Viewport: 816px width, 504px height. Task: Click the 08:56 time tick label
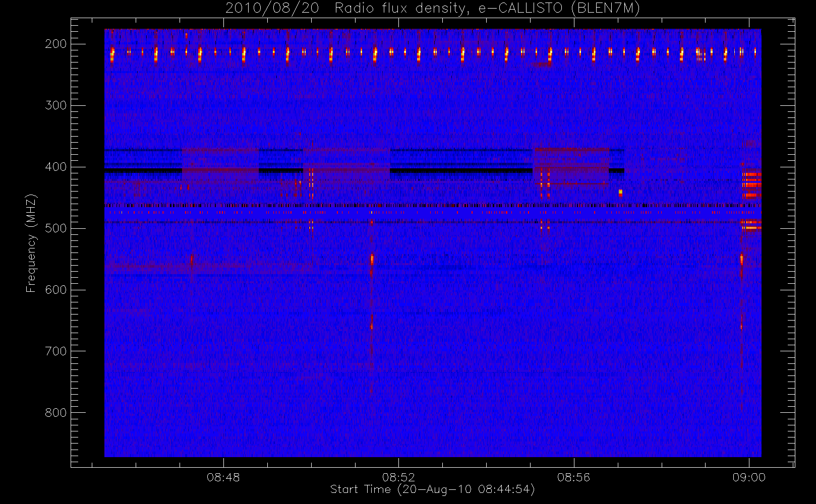pyautogui.click(x=574, y=477)
